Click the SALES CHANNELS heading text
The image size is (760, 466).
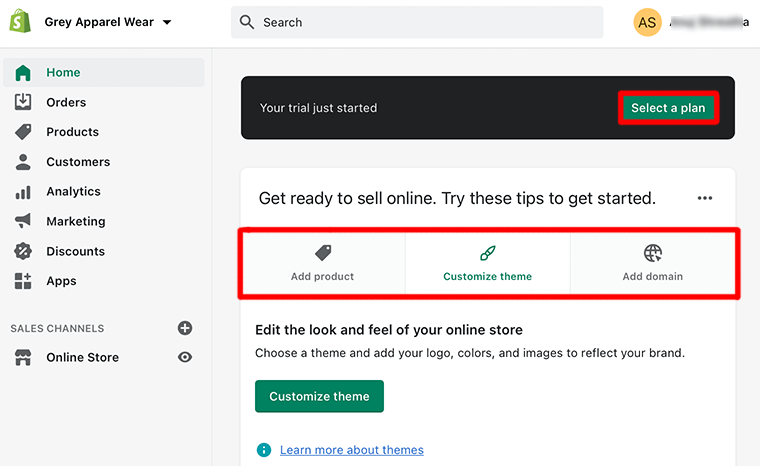coord(57,329)
